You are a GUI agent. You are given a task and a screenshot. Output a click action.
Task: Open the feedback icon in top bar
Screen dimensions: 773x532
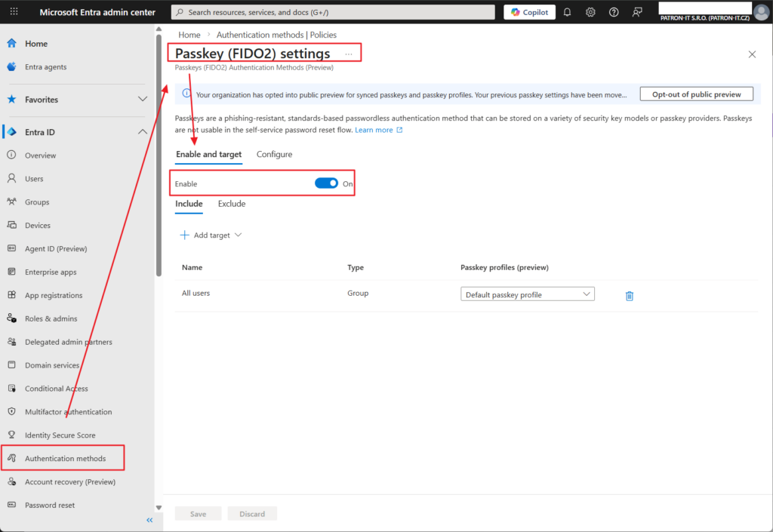(x=638, y=12)
